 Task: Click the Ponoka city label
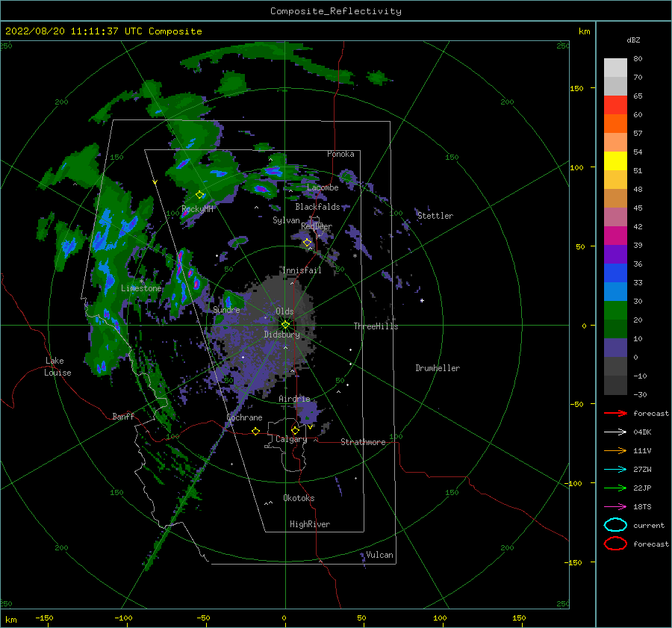(x=340, y=154)
